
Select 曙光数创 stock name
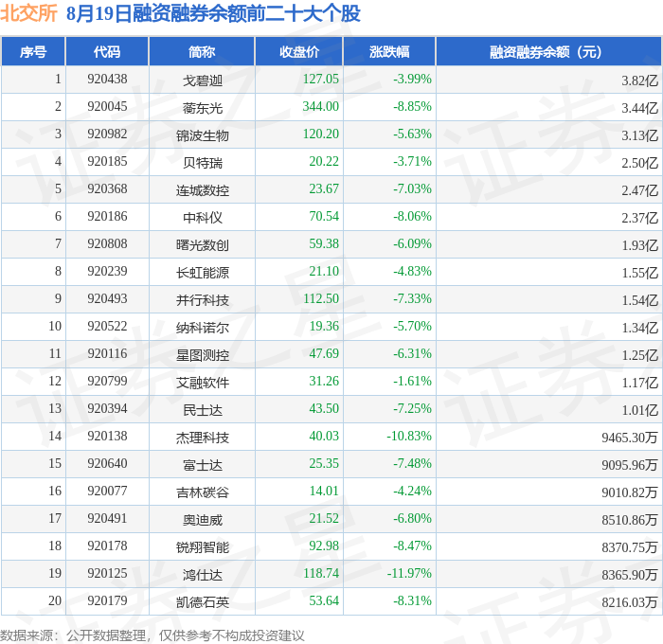[203, 245]
